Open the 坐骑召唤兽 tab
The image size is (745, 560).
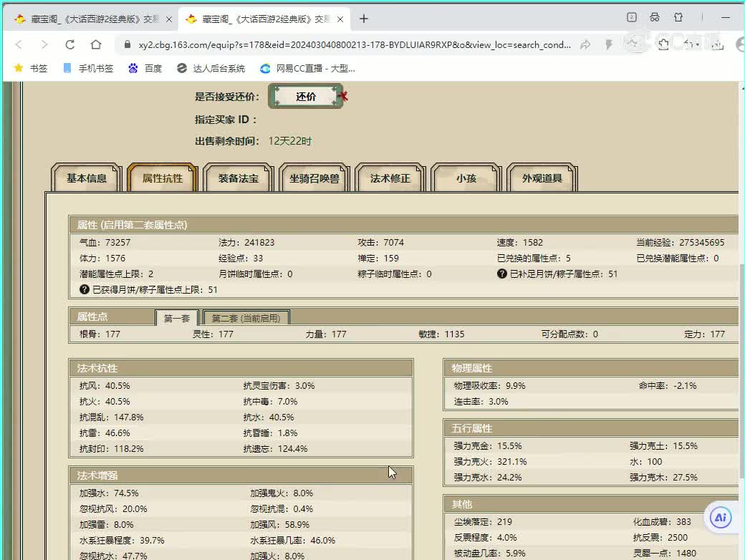(314, 178)
